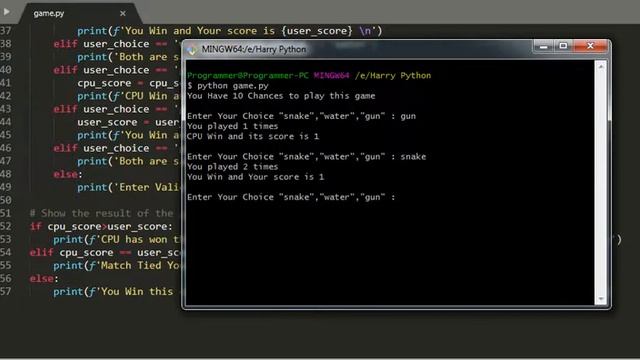
Task: Minimize the MINGW64 terminal window
Action: click(543, 47)
